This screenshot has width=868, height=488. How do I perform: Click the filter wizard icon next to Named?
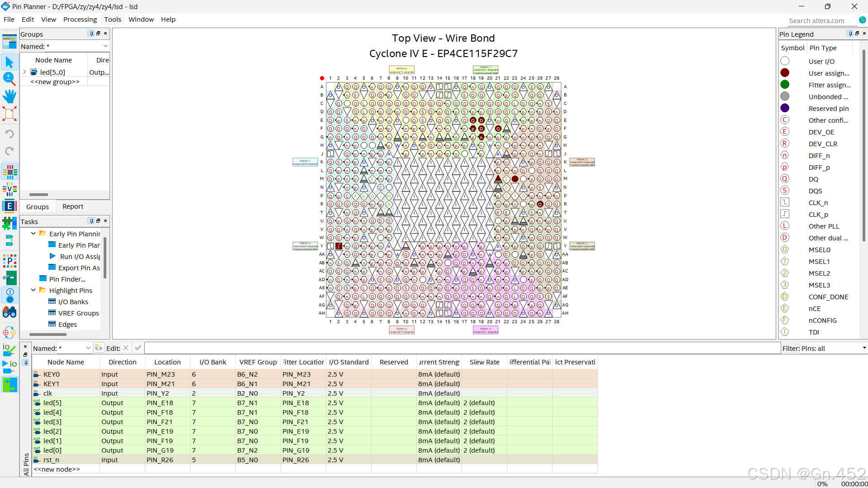98,348
